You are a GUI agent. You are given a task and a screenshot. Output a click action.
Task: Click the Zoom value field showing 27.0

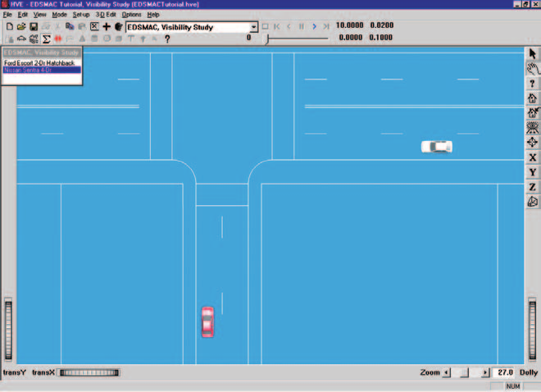tap(503, 372)
